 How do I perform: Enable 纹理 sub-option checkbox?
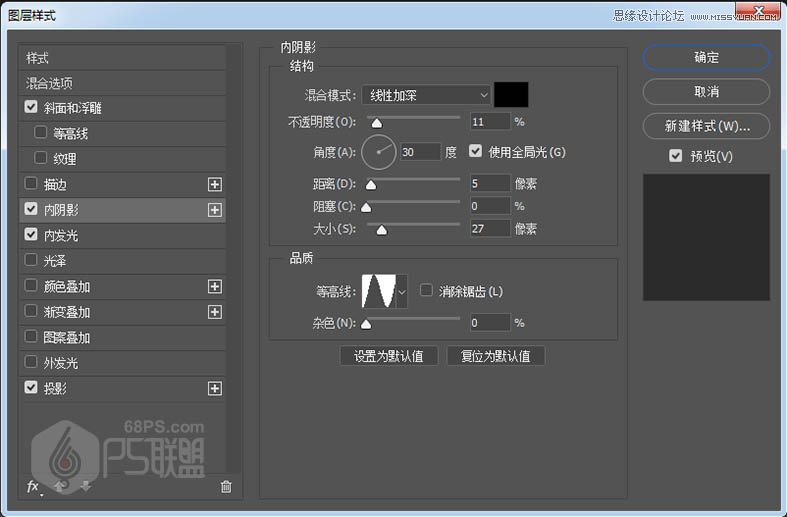click(x=41, y=158)
